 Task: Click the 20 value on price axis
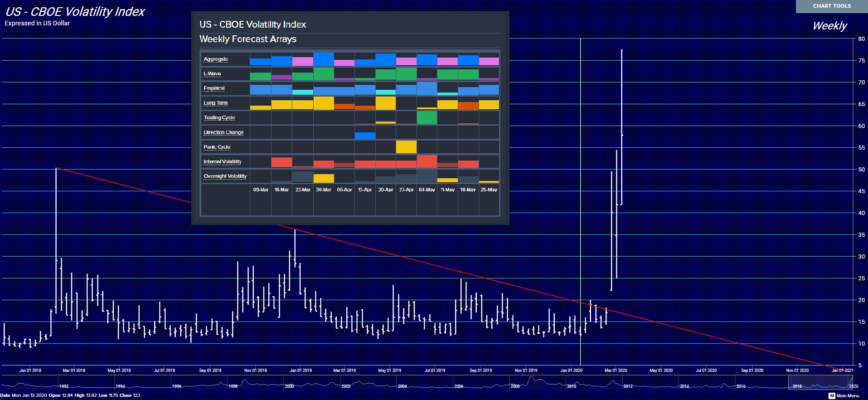(861, 300)
